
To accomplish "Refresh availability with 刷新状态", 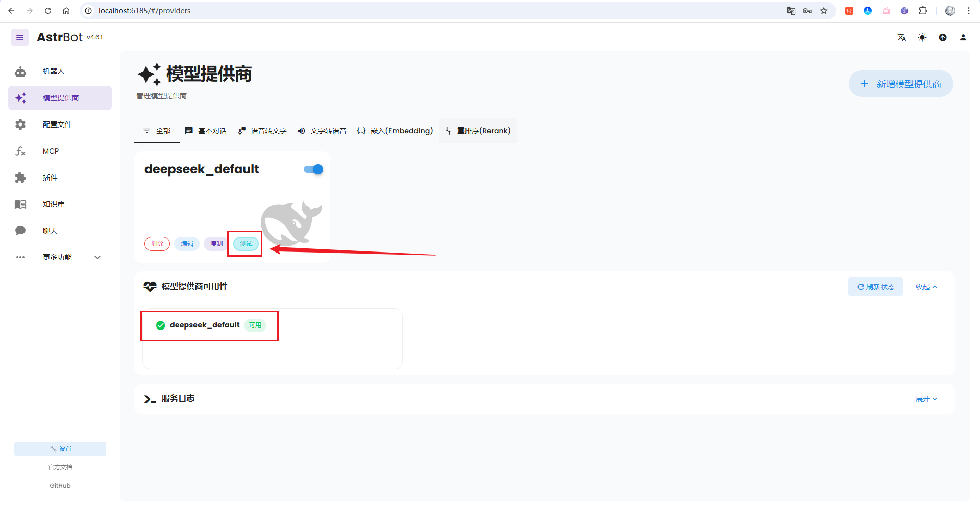I will coord(875,287).
